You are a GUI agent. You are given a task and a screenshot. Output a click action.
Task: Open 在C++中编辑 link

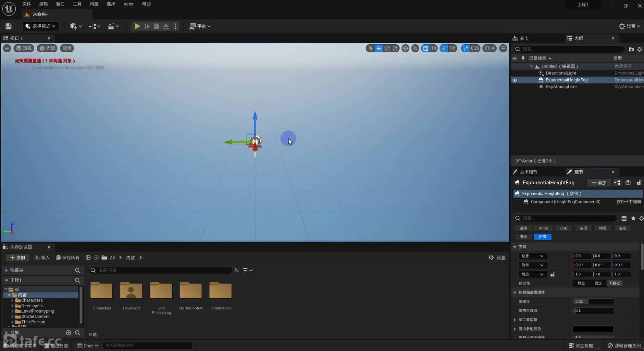coord(629,202)
